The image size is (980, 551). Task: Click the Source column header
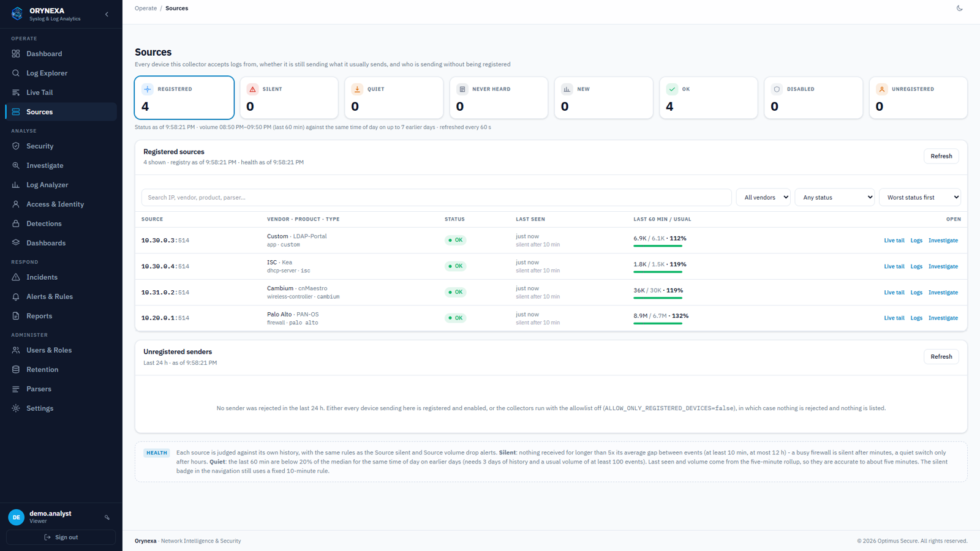(x=153, y=219)
